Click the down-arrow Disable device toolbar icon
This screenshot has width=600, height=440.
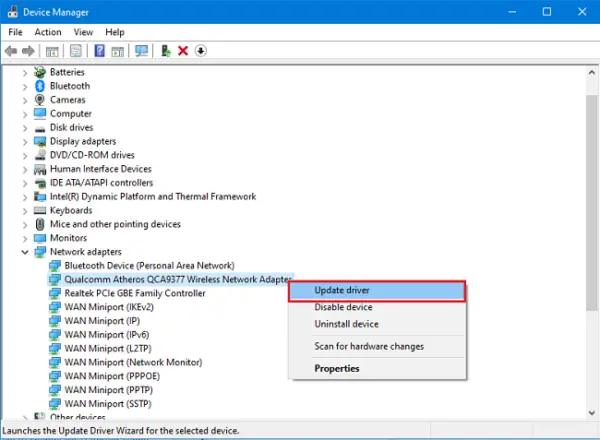[x=201, y=51]
